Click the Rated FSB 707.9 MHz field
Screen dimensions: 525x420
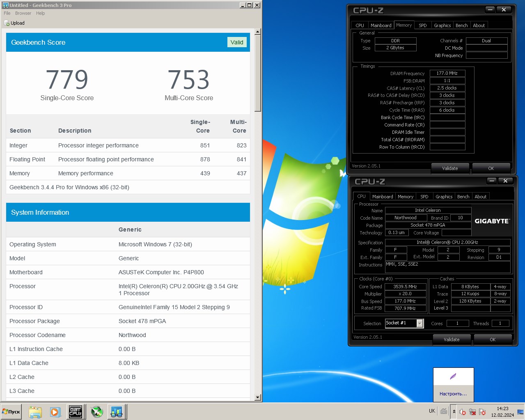pyautogui.click(x=405, y=308)
